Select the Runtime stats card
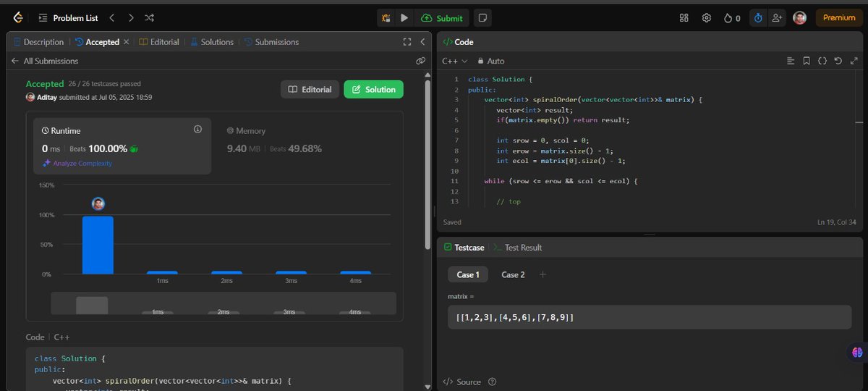This screenshot has width=868, height=391. click(122, 146)
